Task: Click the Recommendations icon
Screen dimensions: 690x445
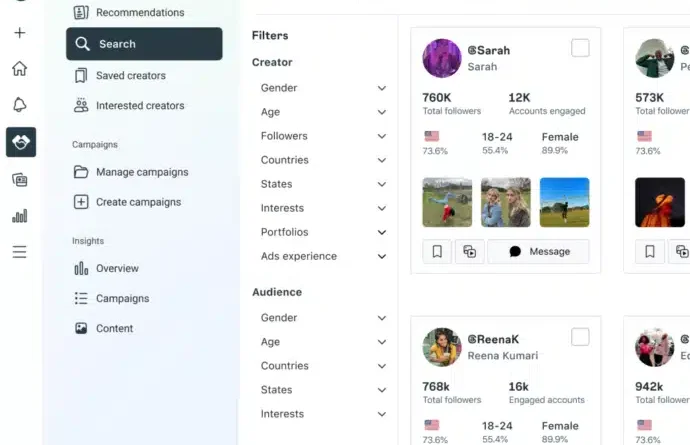Action: coord(81,12)
